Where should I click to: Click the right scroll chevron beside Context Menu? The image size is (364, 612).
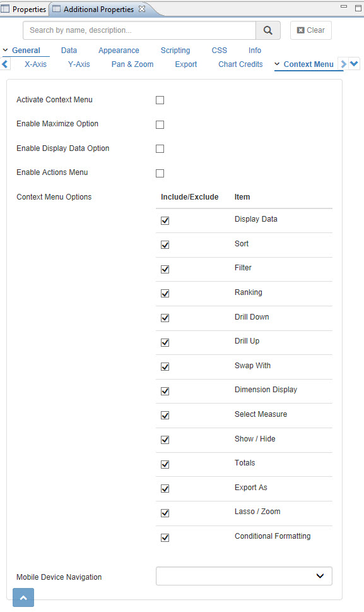343,64
